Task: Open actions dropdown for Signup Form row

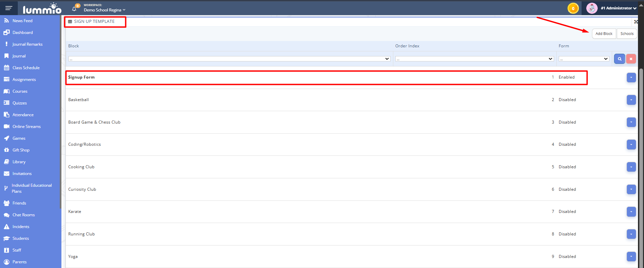Action: click(631, 78)
